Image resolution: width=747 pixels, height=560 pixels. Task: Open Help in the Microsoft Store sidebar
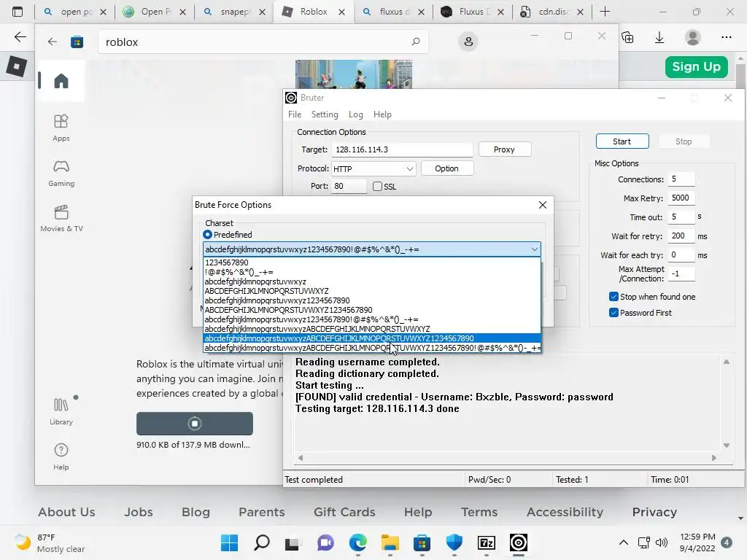(x=61, y=456)
